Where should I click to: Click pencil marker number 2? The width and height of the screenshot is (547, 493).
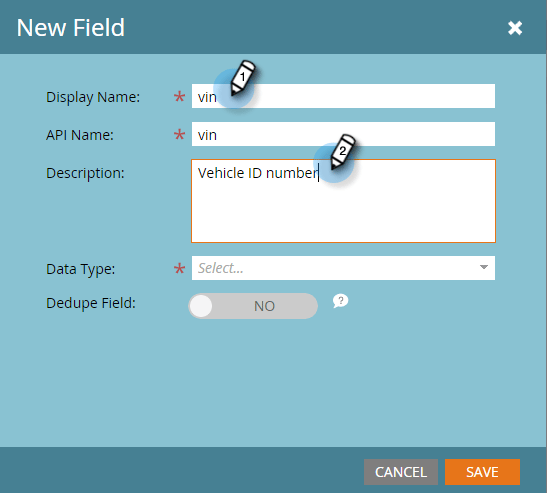(x=343, y=151)
